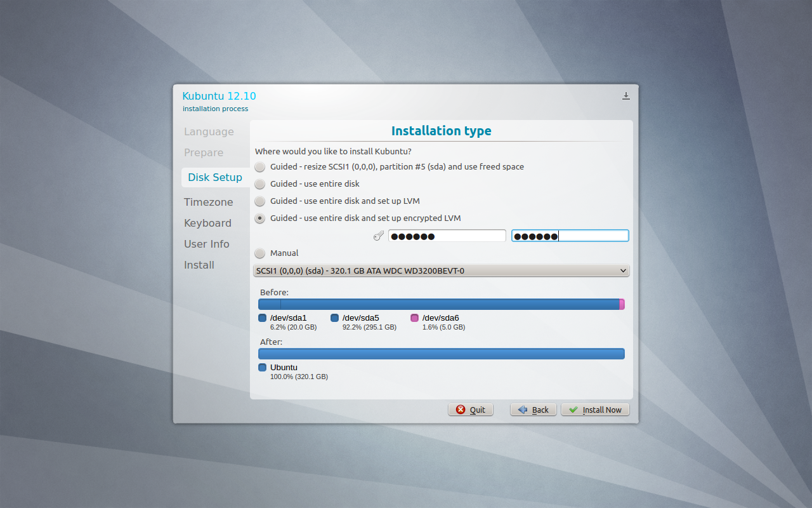The width and height of the screenshot is (812, 508).
Task: Click the Back button
Action: (534, 410)
